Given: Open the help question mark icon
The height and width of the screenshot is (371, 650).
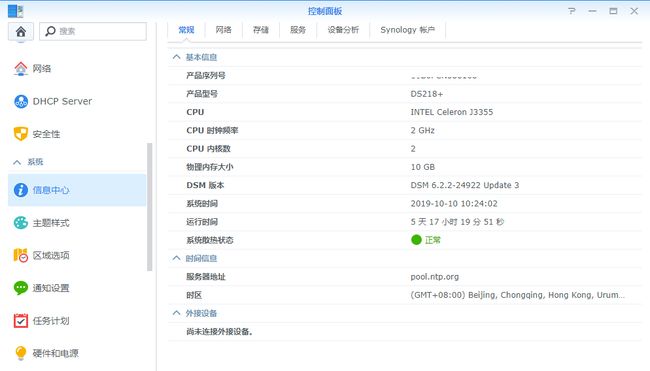Looking at the screenshot, I should [572, 11].
